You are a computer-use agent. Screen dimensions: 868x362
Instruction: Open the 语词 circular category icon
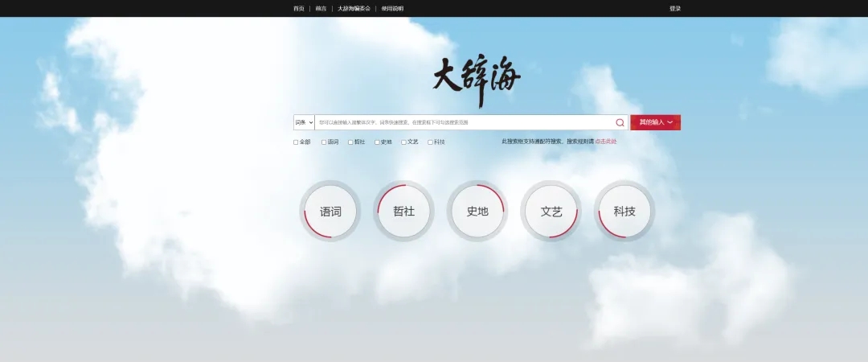click(330, 212)
